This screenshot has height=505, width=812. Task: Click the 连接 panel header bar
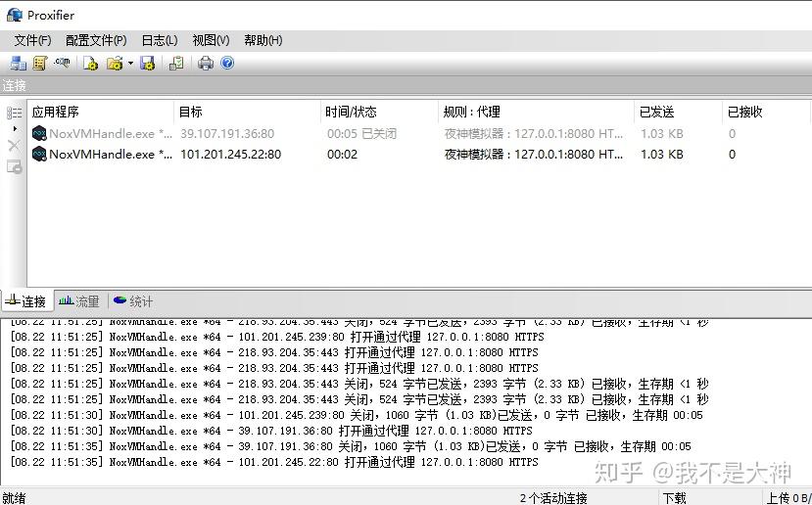[x=406, y=85]
